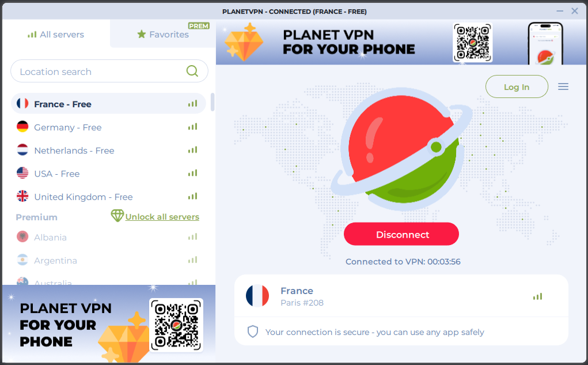Open the Unlock all servers link

pyautogui.click(x=162, y=217)
